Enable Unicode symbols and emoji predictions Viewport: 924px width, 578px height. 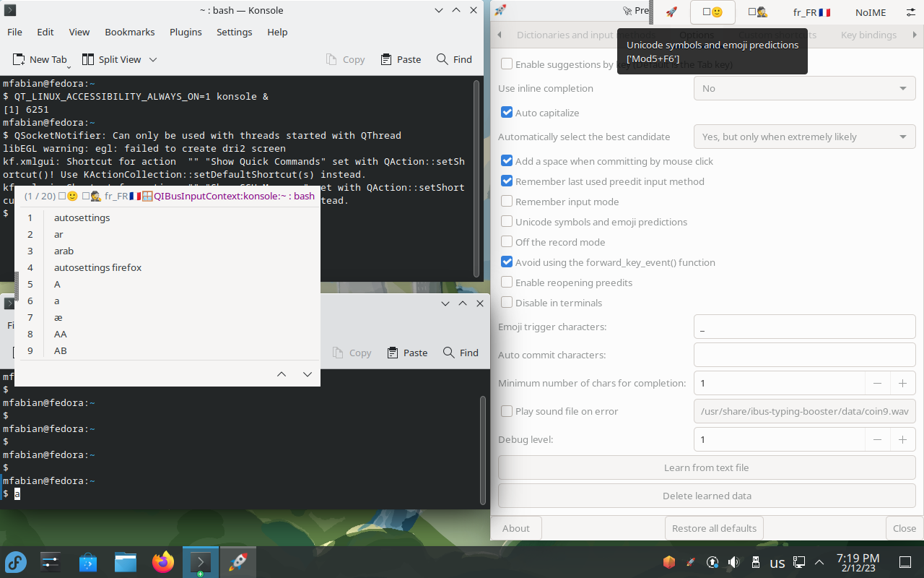click(x=507, y=222)
